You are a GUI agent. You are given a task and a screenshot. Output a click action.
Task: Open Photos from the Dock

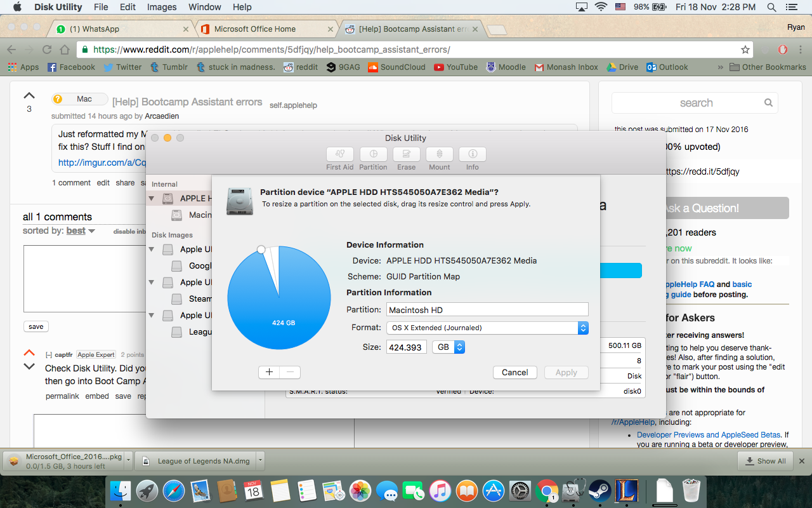click(360, 491)
